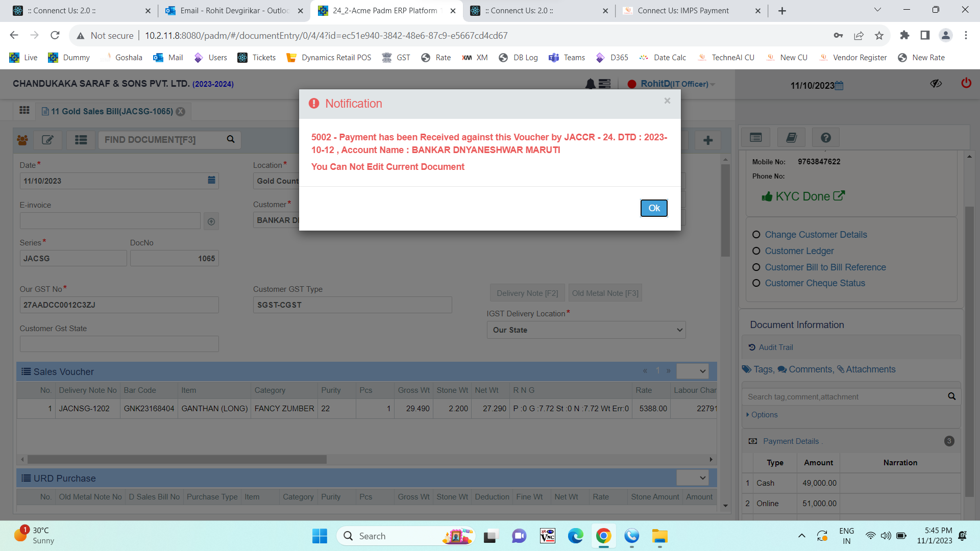The width and height of the screenshot is (980, 551).
Task: Open the apps grid menu icon
Action: [x=24, y=111]
